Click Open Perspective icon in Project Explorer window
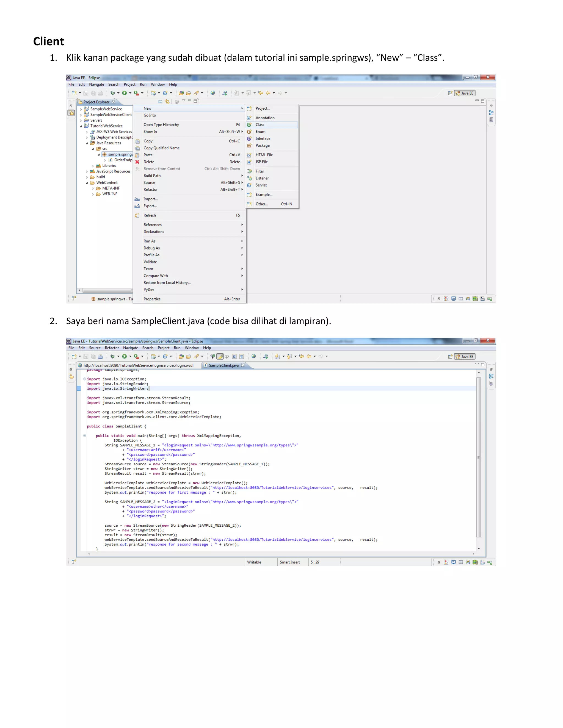This screenshot has width=563, height=728. (450, 93)
